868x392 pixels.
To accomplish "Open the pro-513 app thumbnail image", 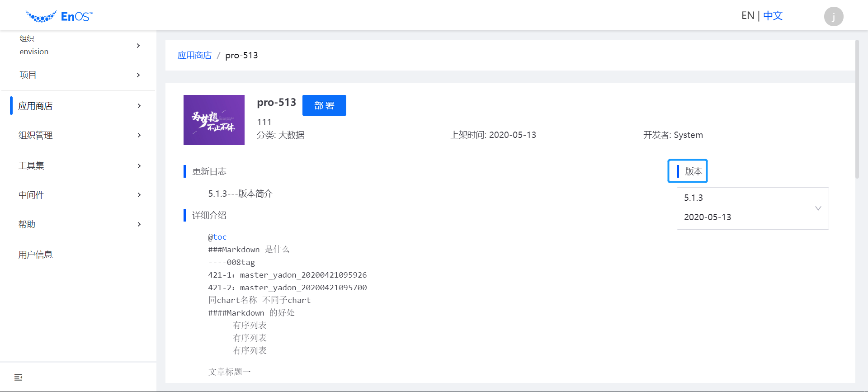I will [214, 120].
